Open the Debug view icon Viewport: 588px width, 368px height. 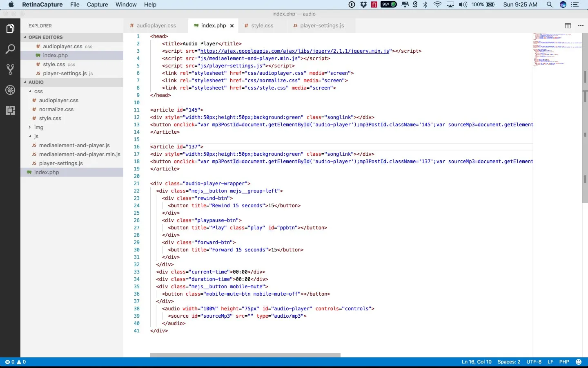click(10, 90)
